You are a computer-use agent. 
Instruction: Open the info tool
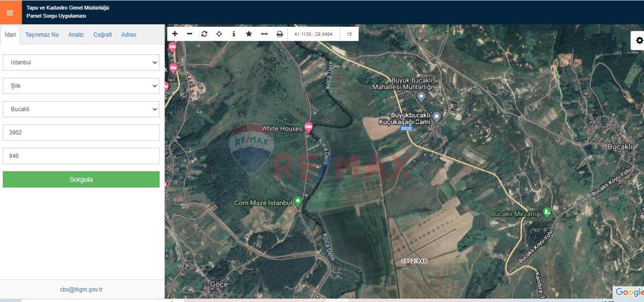click(x=234, y=34)
